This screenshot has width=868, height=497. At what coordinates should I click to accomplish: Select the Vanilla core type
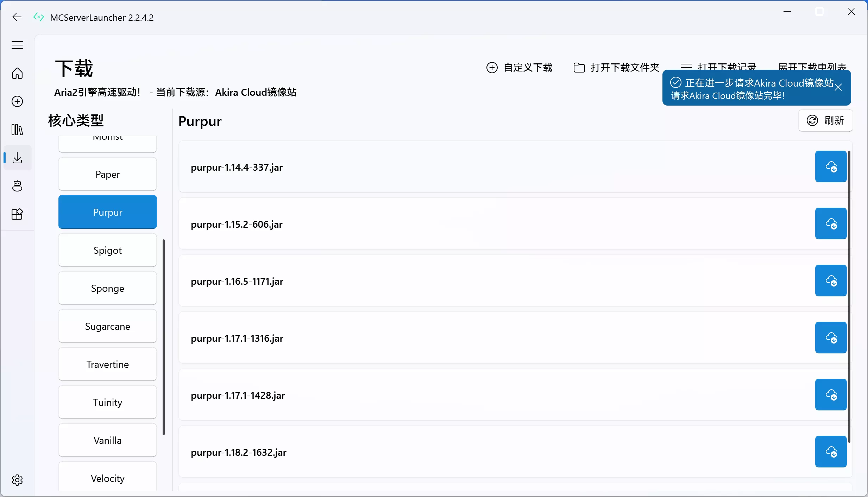click(107, 440)
